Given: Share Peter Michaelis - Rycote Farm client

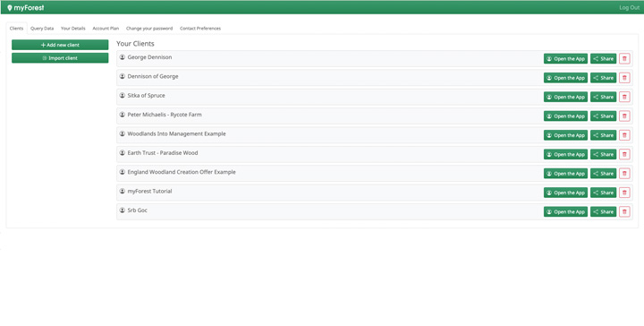Looking at the screenshot, I should click(x=604, y=116).
